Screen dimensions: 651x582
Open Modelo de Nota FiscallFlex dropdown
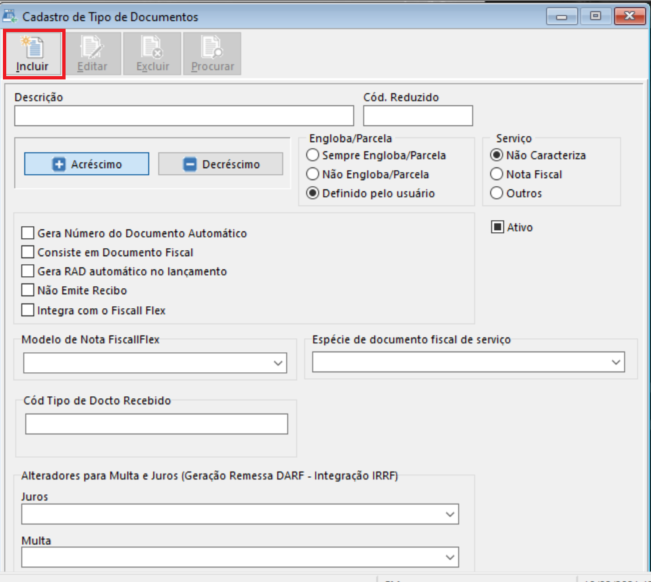click(x=155, y=363)
